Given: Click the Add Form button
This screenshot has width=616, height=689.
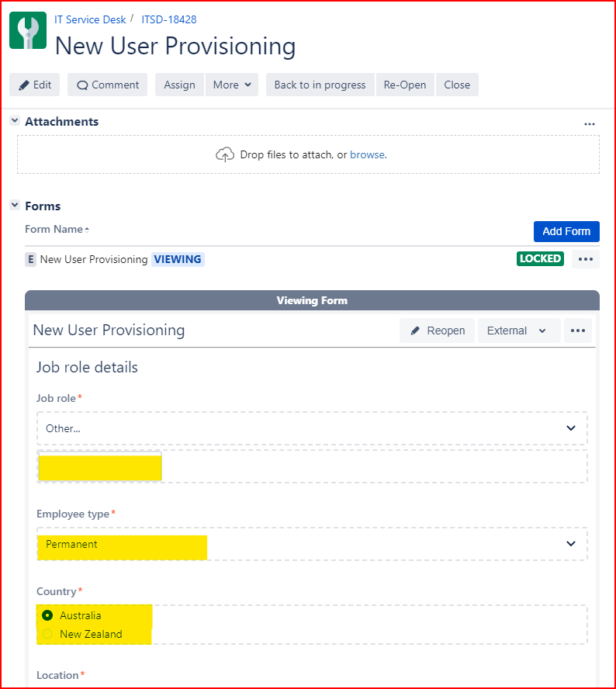Looking at the screenshot, I should [566, 231].
